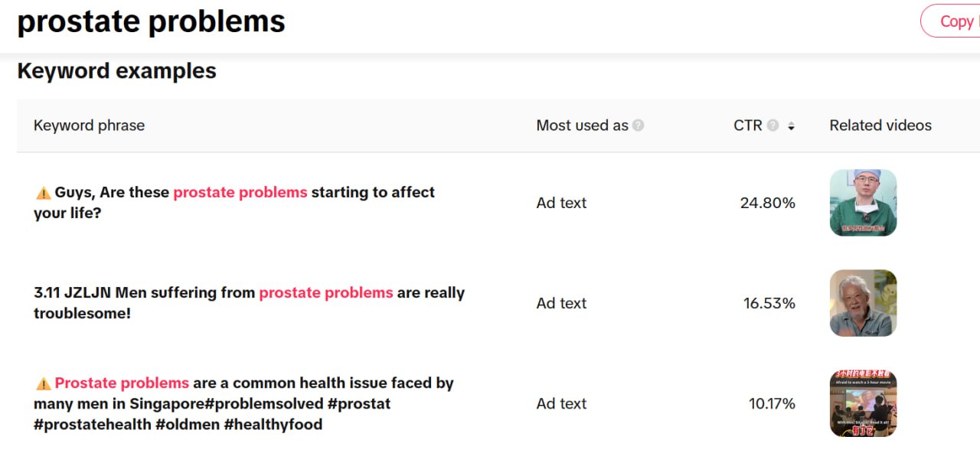Click the 'Most used as' column header
Image resolution: width=980 pixels, height=453 pixels.
582,125
